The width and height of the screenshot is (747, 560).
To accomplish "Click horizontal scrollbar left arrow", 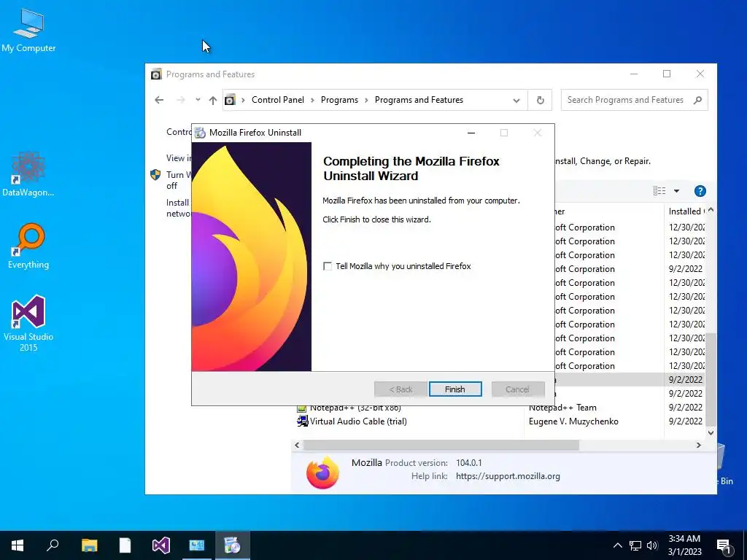I will click(298, 446).
